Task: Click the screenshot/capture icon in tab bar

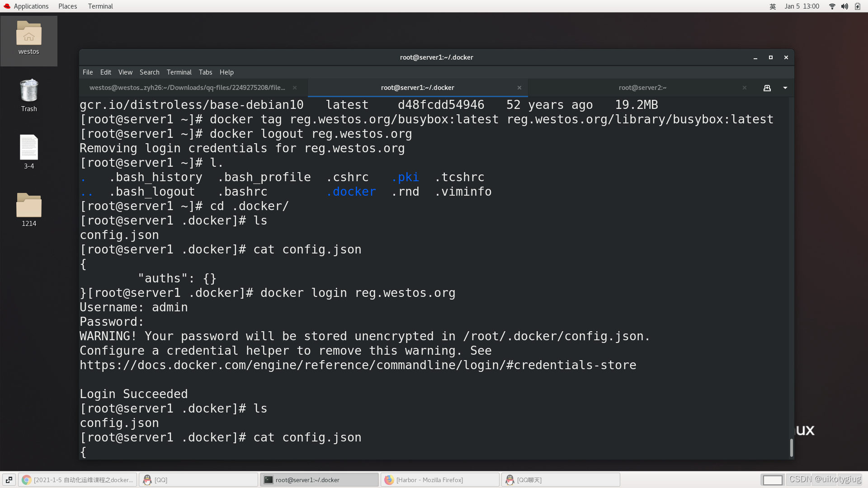Action: pyautogui.click(x=767, y=88)
